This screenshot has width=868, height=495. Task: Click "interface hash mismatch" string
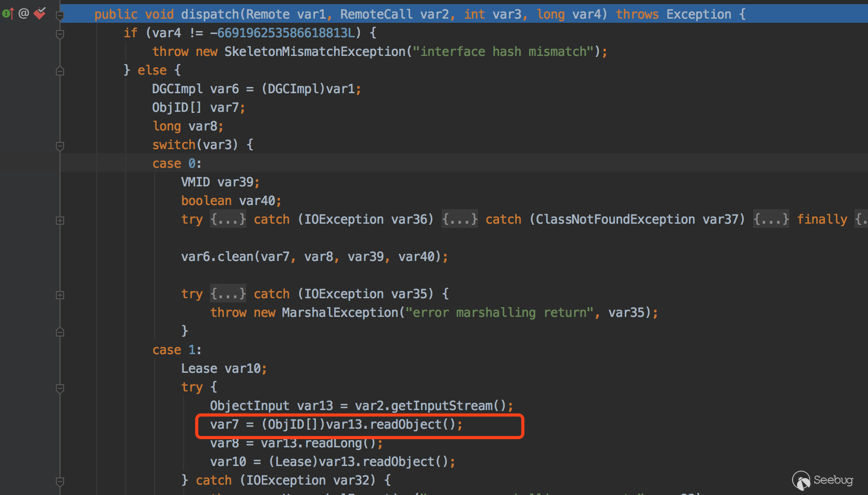tap(503, 52)
